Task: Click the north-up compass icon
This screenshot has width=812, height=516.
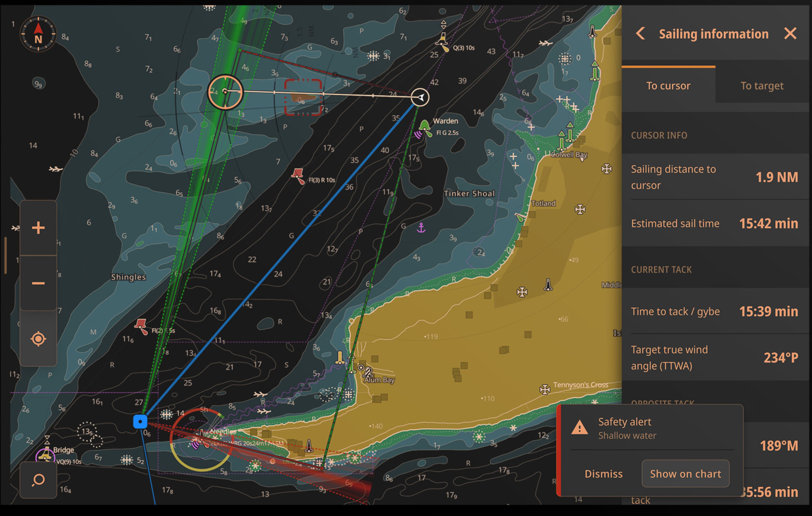Action: point(38,34)
